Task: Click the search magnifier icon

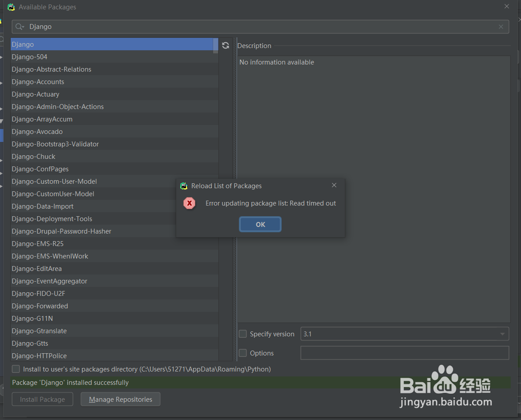Action: click(19, 27)
